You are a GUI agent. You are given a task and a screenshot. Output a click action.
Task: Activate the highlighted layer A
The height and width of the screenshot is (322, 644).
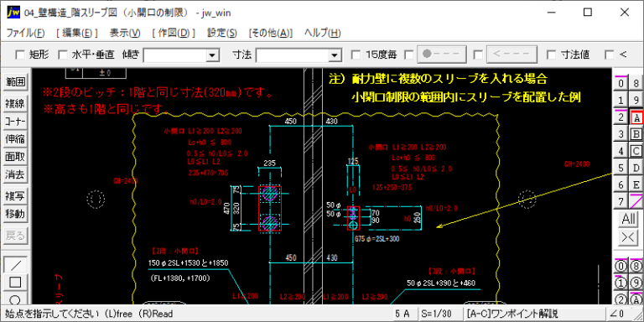point(636,117)
